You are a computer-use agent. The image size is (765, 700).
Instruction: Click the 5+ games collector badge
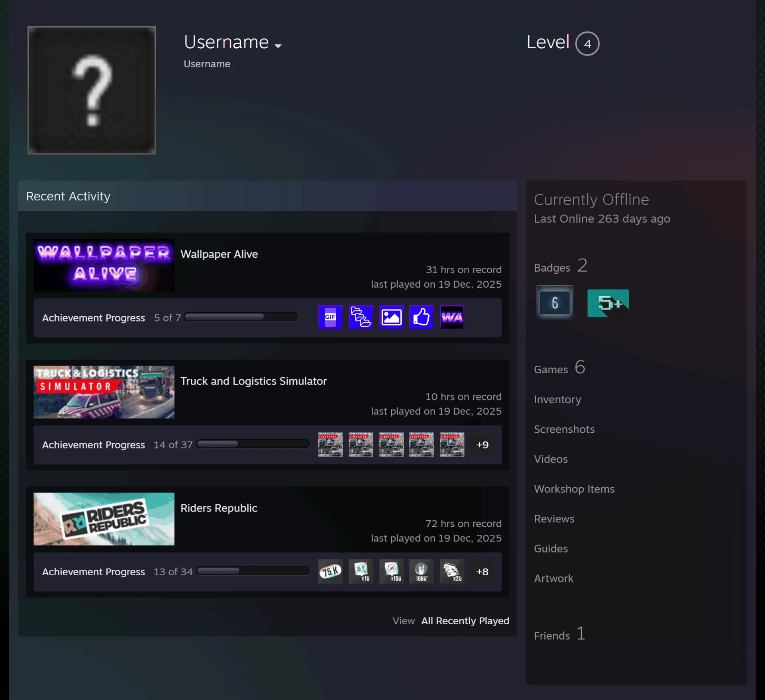pos(608,303)
